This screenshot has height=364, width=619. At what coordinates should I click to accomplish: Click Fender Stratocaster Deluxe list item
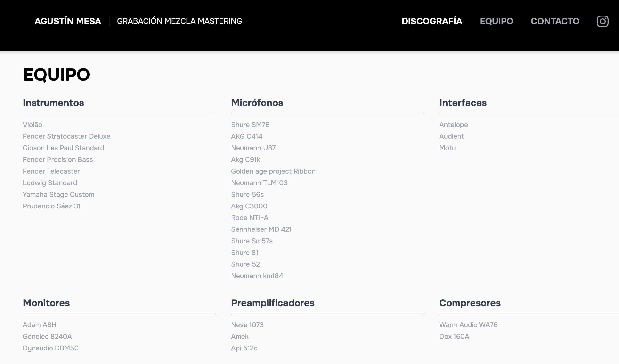66,136
